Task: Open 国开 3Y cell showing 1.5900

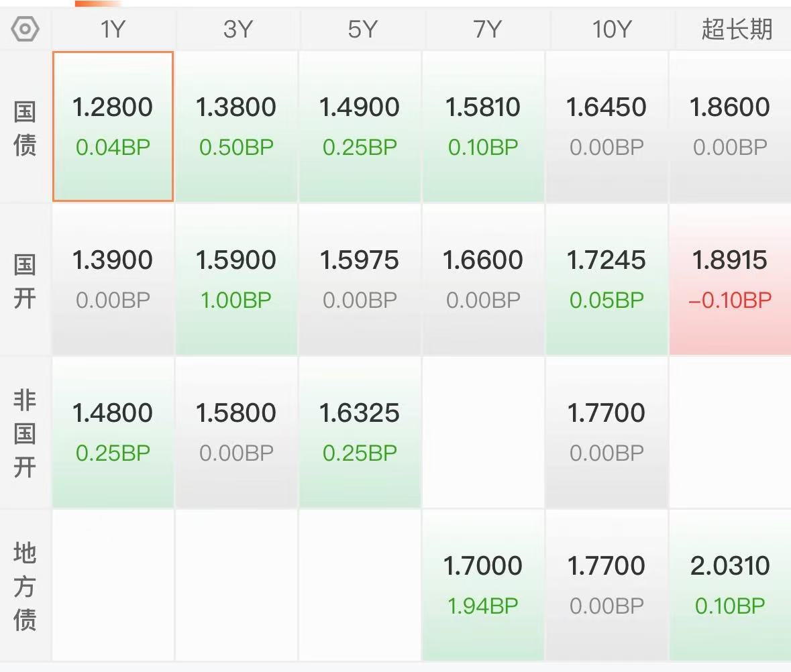Action: 236,279
